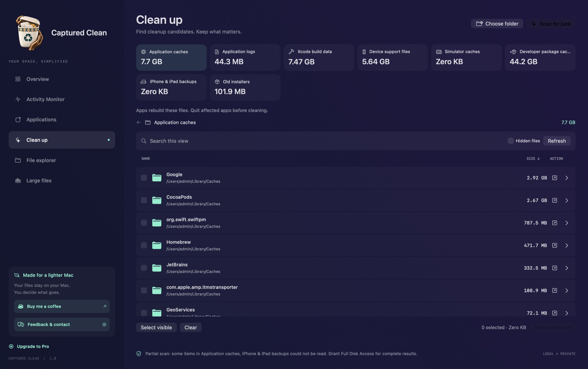Expand the com.apple.amp.itmstransporter chevron
Screen dimensions: 588x369
coord(567,290)
